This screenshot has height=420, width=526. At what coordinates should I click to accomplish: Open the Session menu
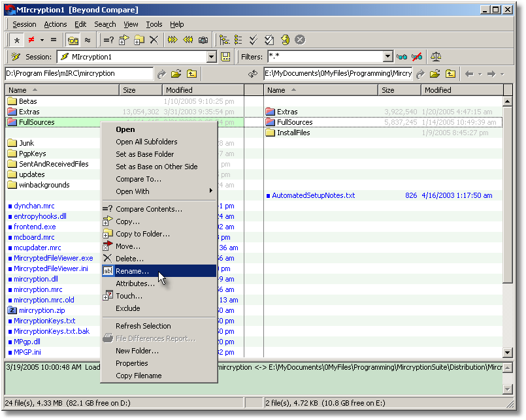pyautogui.click(x=24, y=24)
